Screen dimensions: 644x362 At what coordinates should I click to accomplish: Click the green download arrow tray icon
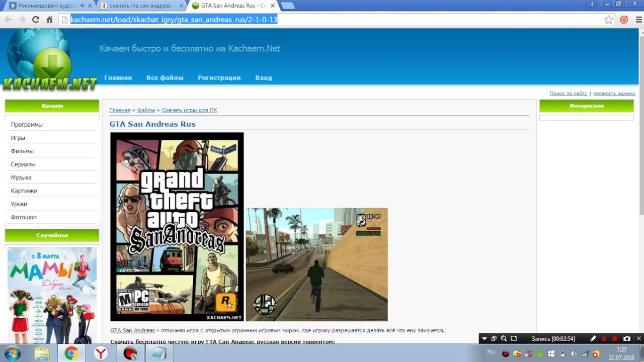[x=540, y=354]
